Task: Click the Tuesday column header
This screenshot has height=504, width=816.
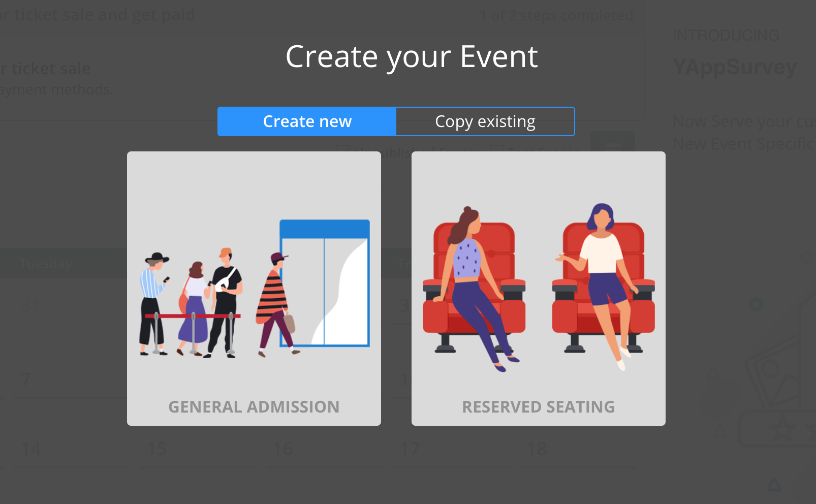Action: coord(45,263)
